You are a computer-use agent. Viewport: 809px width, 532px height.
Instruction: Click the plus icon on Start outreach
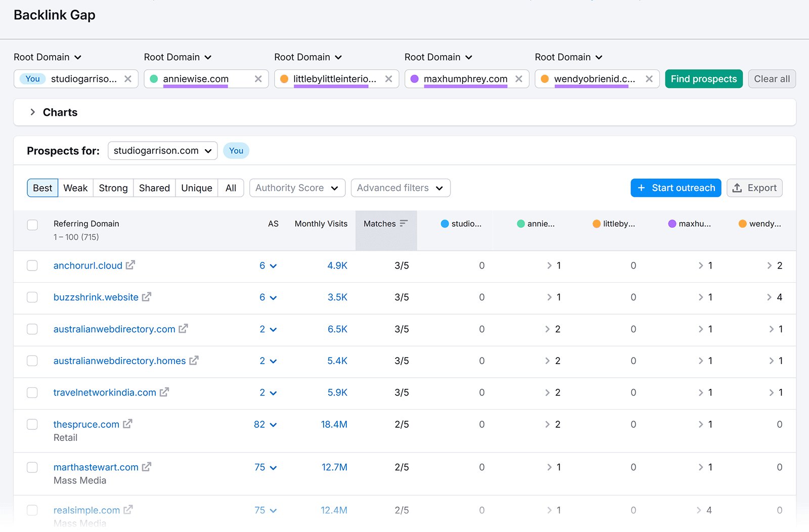pyautogui.click(x=642, y=188)
